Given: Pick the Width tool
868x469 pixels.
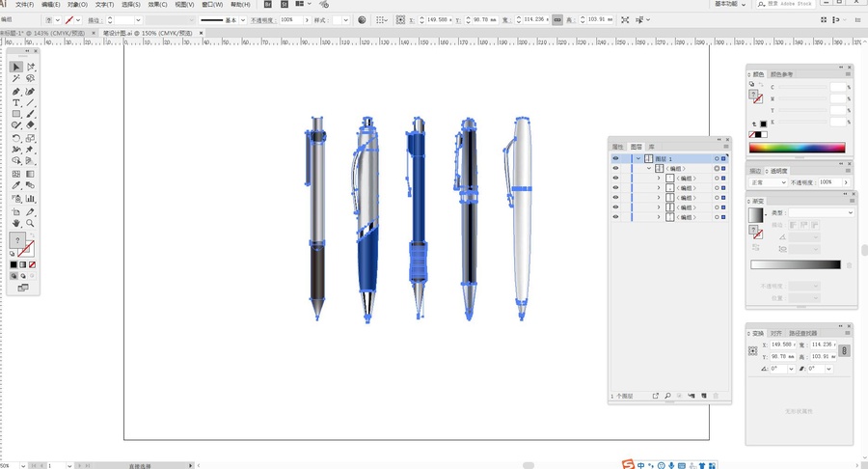Looking at the screenshot, I should pos(16,150).
